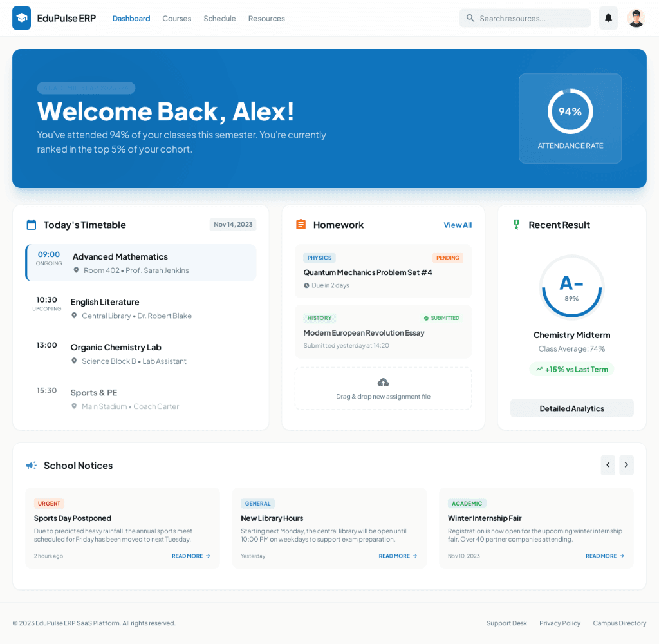Click the Recent Result medal icon
Screen dimensions: 659x644
[x=516, y=225]
